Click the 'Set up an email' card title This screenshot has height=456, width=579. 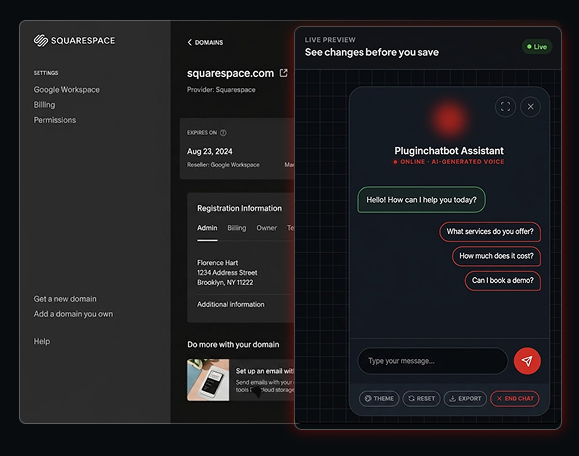[264, 371]
